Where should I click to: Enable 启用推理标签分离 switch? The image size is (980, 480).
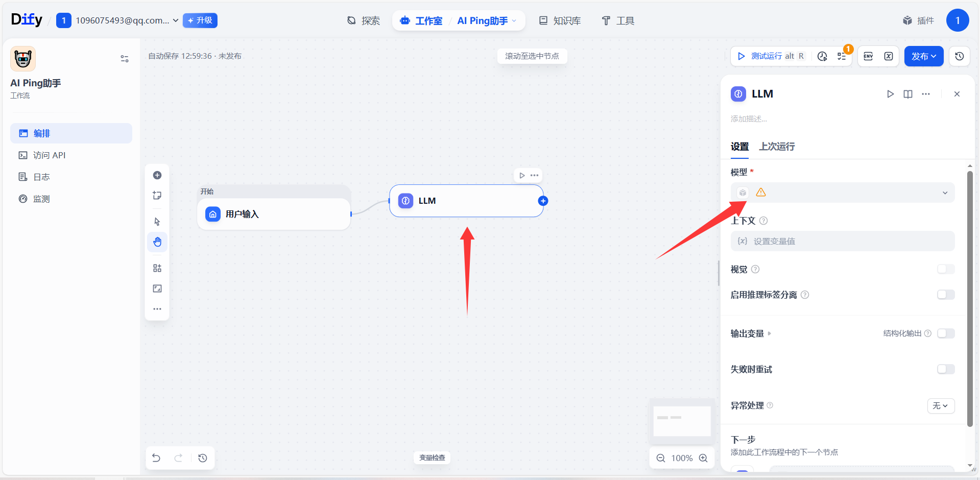946,295
